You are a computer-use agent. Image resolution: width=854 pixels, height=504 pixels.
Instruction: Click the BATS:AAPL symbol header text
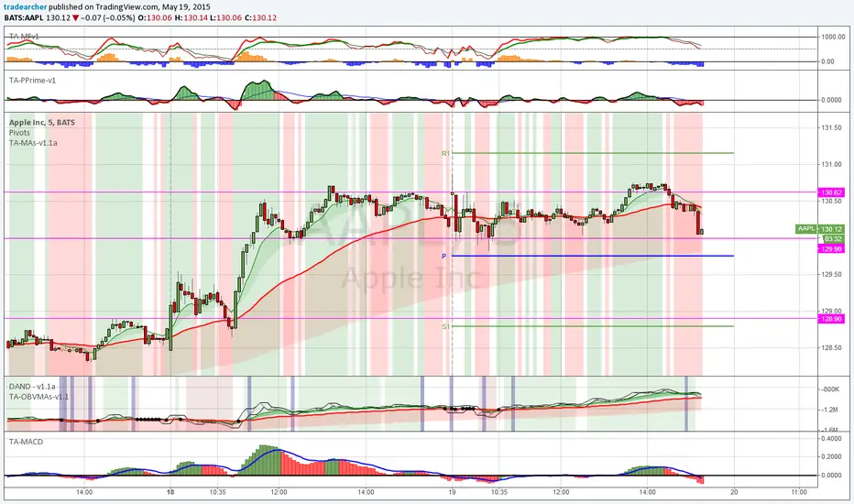[24, 17]
